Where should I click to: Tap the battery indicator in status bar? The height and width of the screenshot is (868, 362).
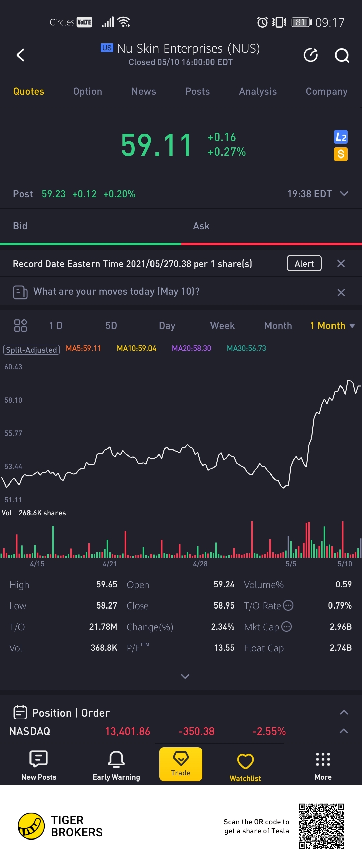coord(301,22)
